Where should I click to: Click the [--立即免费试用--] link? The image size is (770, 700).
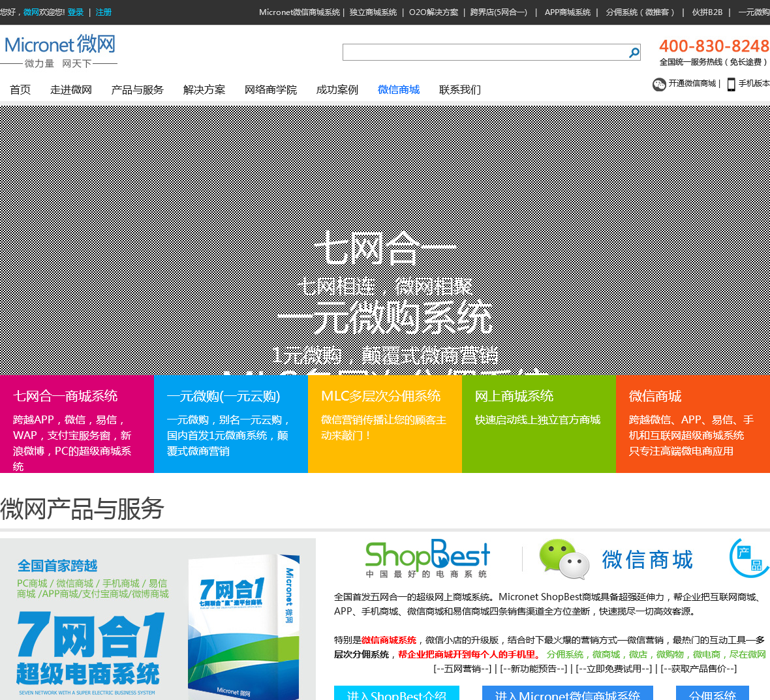(614, 669)
